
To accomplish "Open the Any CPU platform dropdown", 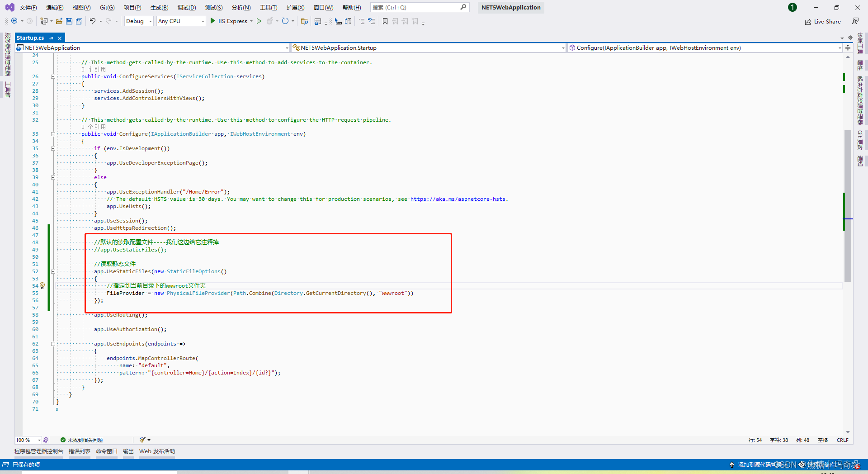I will tap(180, 21).
